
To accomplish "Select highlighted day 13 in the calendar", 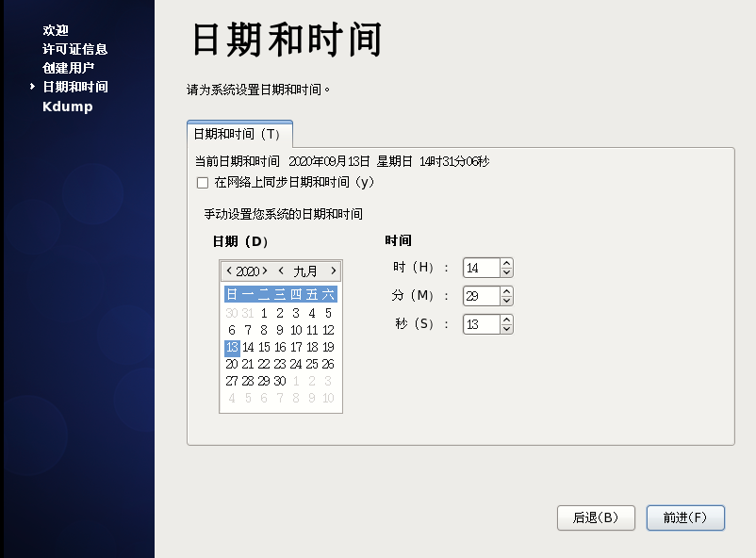I will (x=232, y=347).
